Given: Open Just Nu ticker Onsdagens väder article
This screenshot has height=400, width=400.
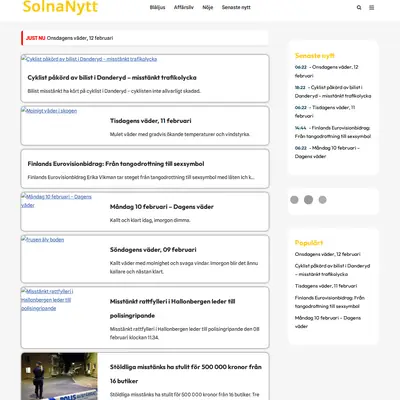Looking at the screenshot, I should (x=80, y=38).
